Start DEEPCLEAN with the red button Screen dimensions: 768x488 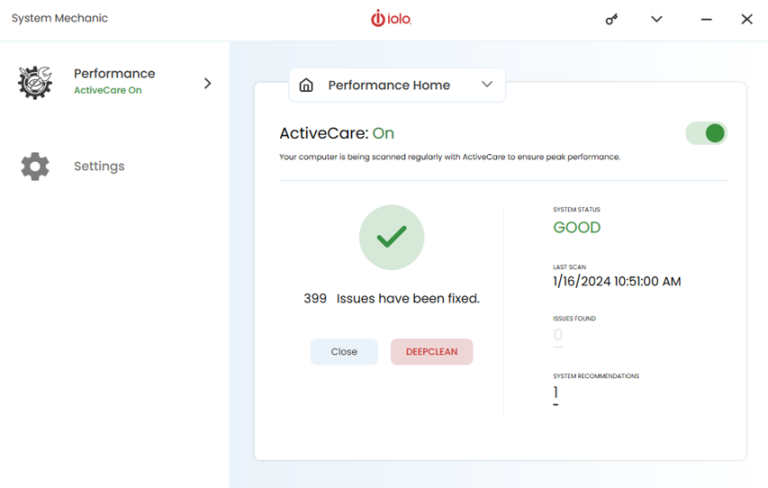pyautogui.click(x=431, y=352)
